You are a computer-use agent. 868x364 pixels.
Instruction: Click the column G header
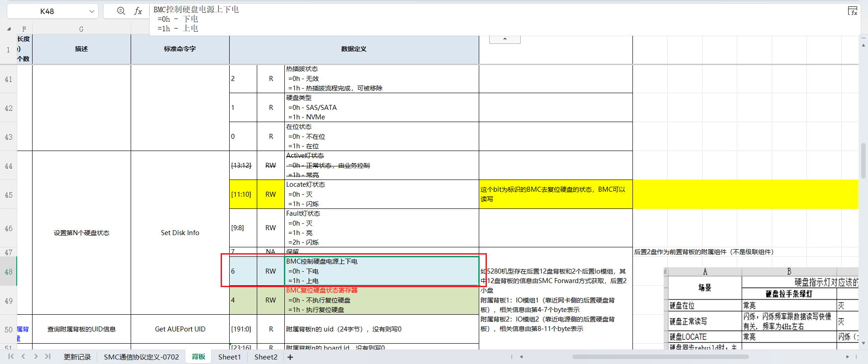click(81, 29)
